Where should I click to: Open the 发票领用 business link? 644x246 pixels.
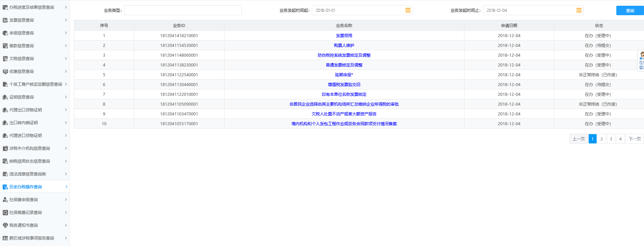click(x=344, y=36)
